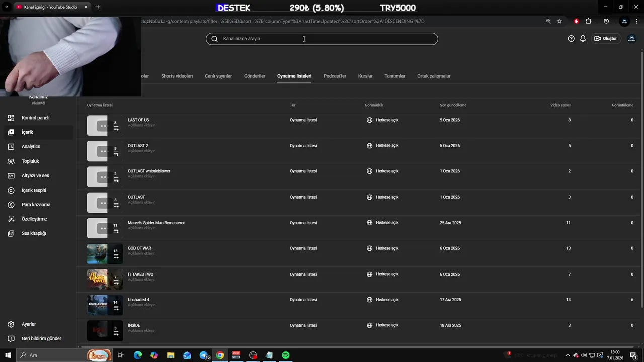The width and height of the screenshot is (644, 362).
Task: Open Kontrol paneli in the sidebar
Action: 35,118
